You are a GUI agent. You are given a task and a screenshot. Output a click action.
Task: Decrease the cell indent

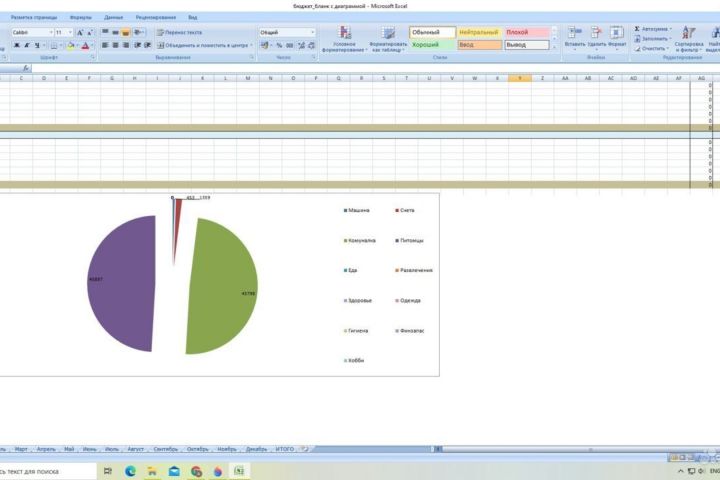(x=137, y=45)
